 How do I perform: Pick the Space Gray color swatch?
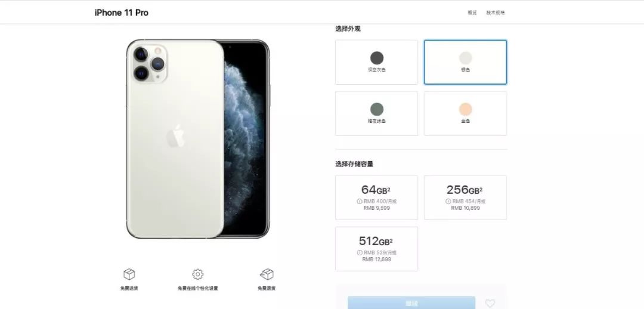[377, 58]
